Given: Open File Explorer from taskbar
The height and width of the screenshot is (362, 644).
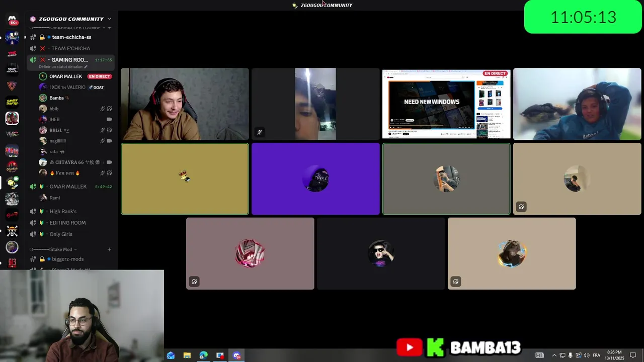Looking at the screenshot, I should [187, 355].
